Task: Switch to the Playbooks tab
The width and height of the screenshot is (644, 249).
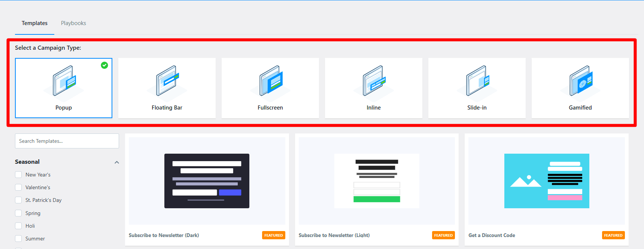Action: click(x=73, y=23)
